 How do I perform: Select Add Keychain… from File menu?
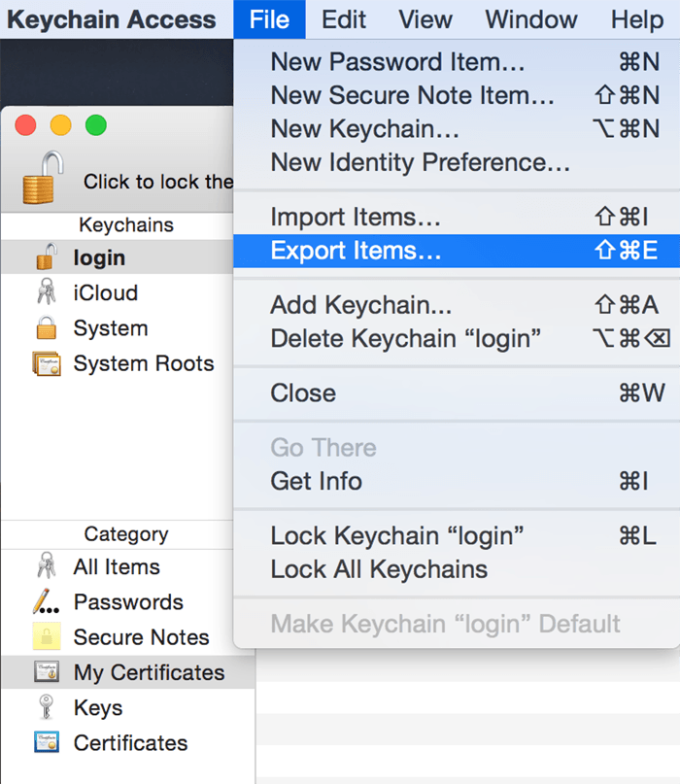[360, 305]
